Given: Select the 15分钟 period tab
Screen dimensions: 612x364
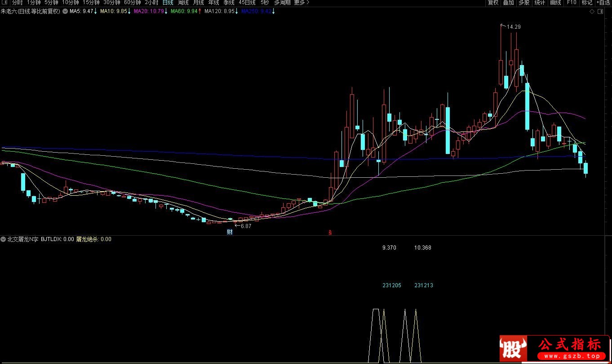Looking at the screenshot, I should (91, 3).
